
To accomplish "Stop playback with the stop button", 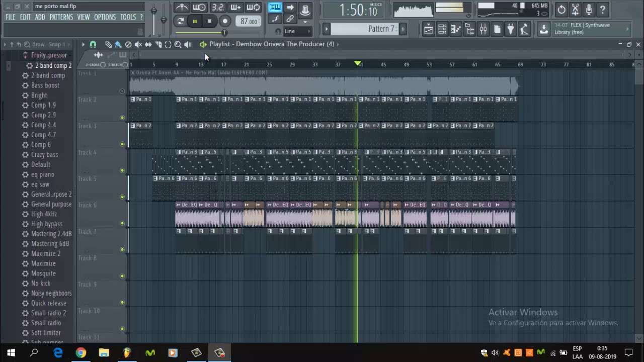I will coord(209,21).
